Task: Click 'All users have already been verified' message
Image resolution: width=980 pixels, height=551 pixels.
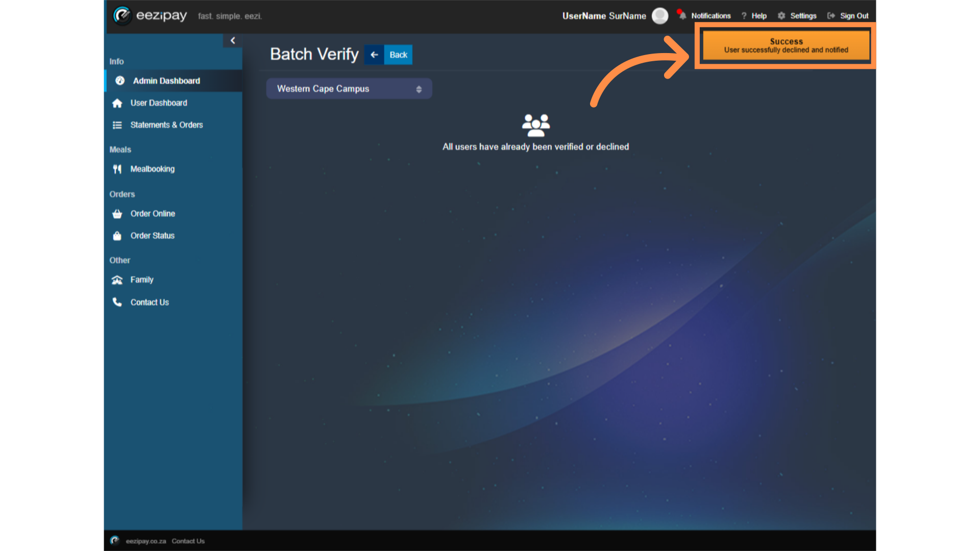Action: tap(535, 147)
